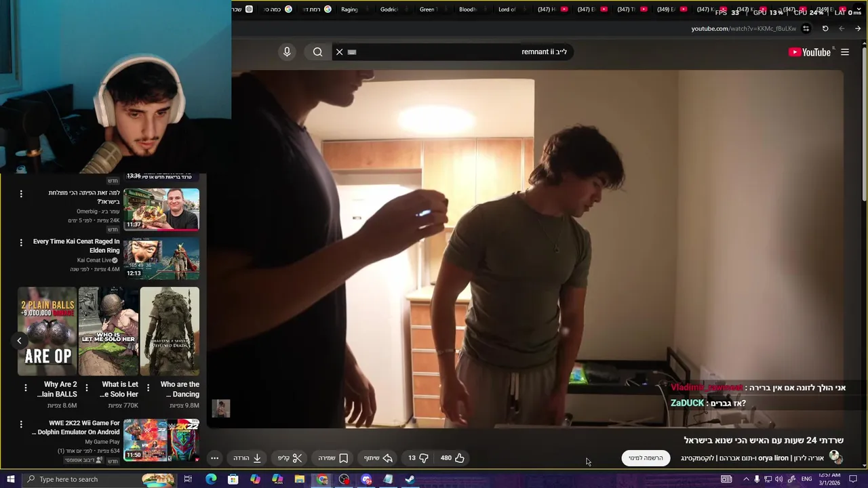Click 'WWE 2K22 Wii Game For Dolphin' title
Image resolution: width=868 pixels, height=488 pixels.
[x=76, y=428]
